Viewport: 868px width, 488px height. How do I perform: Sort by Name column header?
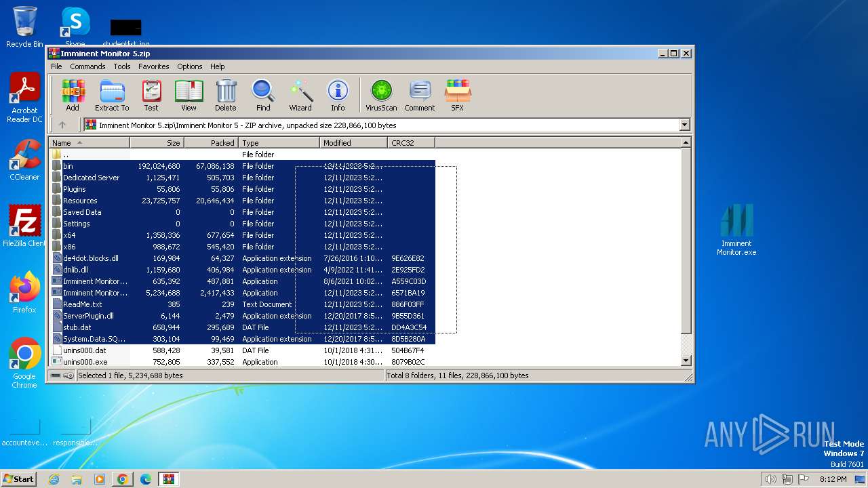point(90,142)
